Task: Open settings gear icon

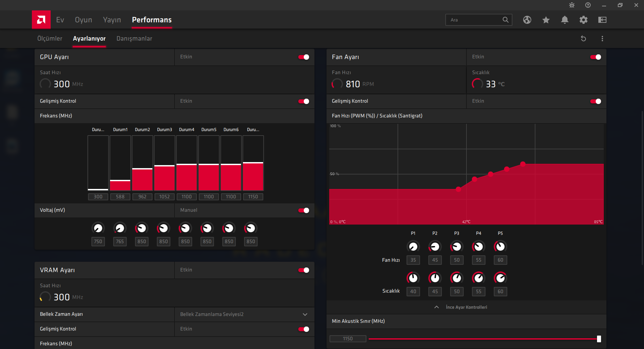Action: [x=583, y=20]
